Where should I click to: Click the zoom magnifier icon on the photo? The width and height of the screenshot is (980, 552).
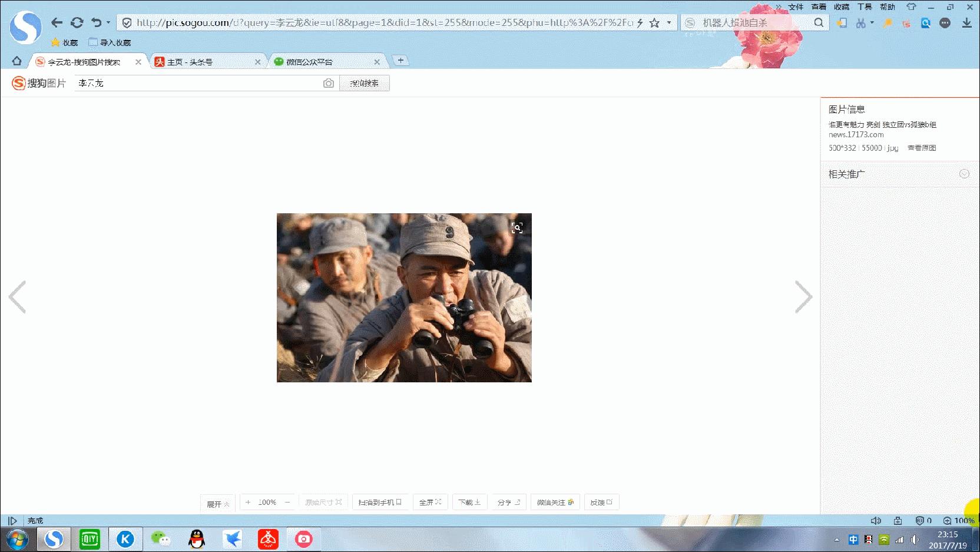click(x=517, y=228)
